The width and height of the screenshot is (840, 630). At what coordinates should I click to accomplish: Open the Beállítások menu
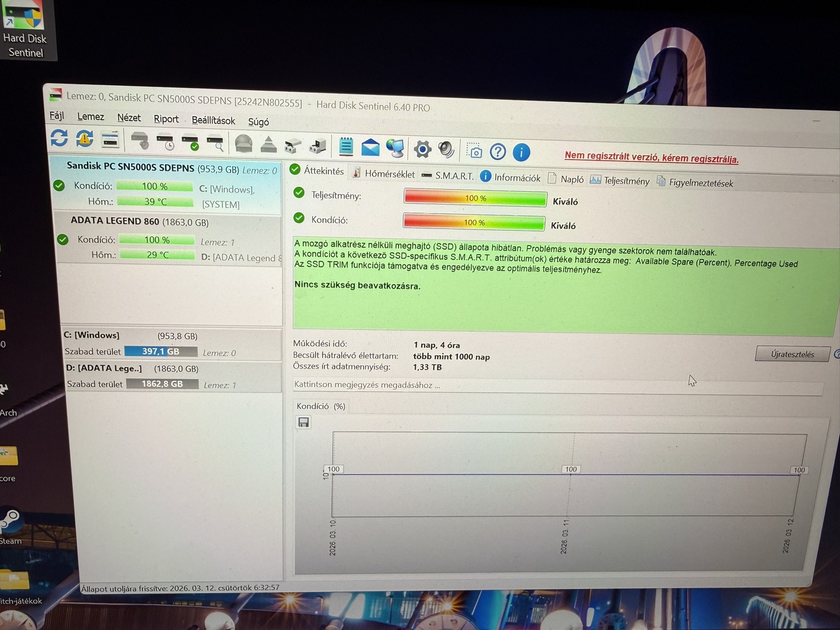click(214, 120)
